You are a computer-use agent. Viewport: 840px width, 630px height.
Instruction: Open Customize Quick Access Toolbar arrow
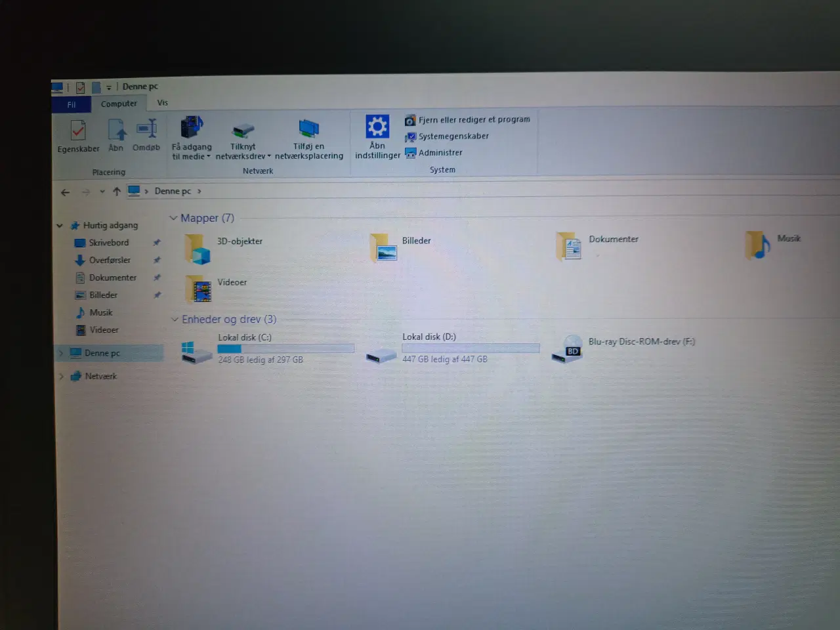click(x=109, y=87)
